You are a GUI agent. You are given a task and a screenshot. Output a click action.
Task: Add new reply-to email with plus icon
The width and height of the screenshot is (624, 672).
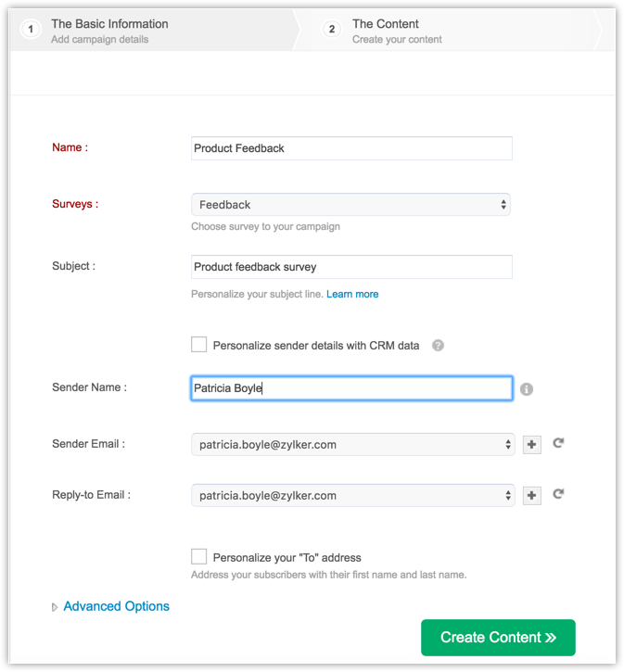click(x=531, y=496)
